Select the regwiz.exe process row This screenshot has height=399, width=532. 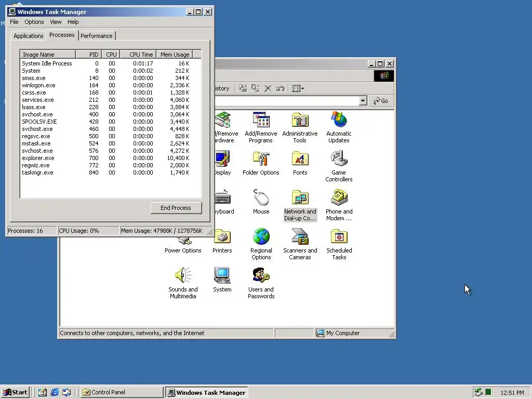[x=111, y=165]
